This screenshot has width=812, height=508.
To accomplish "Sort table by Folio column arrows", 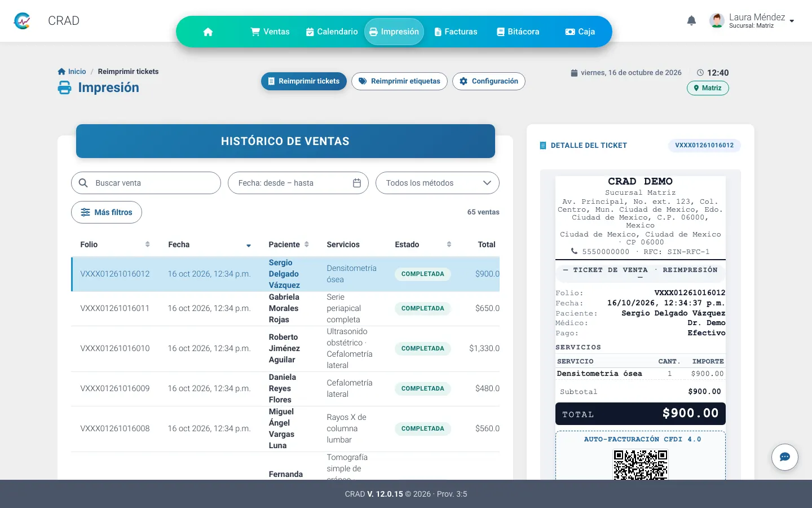I will pyautogui.click(x=148, y=244).
